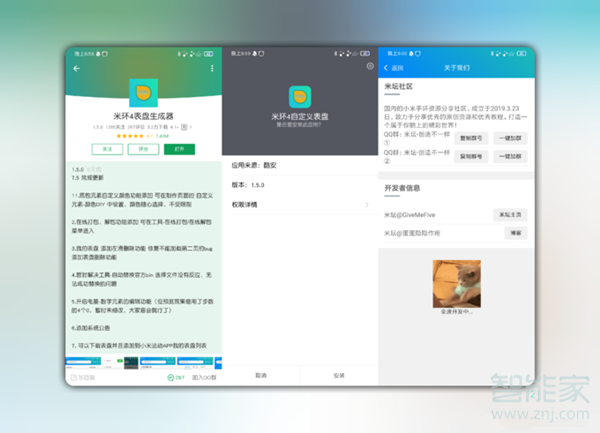
Task: Click 一键加群 for QQ group ①
Action: (x=510, y=138)
